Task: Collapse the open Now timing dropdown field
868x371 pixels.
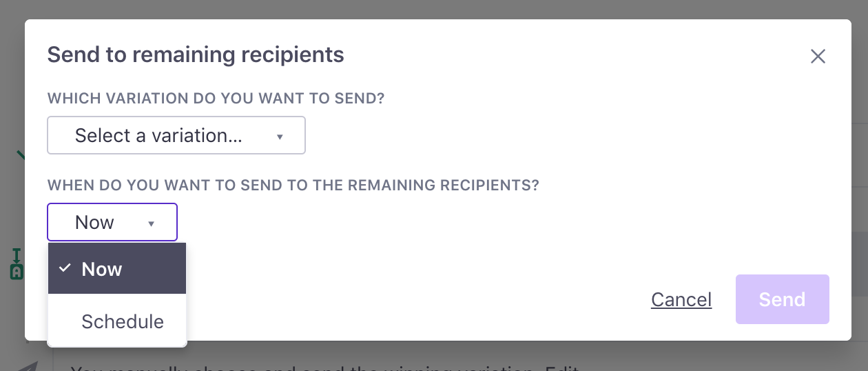Action: pos(112,222)
